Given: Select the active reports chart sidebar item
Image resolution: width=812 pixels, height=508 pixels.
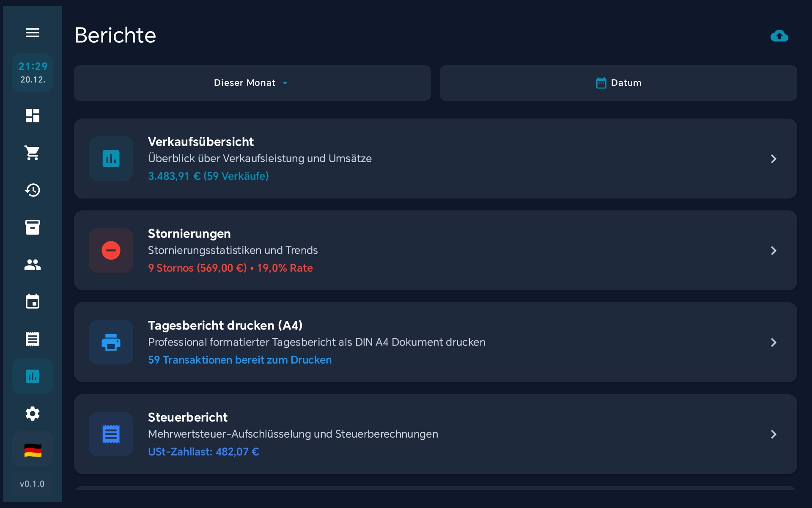Looking at the screenshot, I should coord(33,376).
